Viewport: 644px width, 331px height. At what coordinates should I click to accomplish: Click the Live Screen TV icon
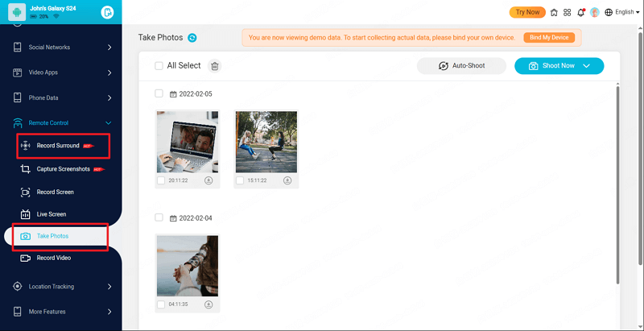26,214
